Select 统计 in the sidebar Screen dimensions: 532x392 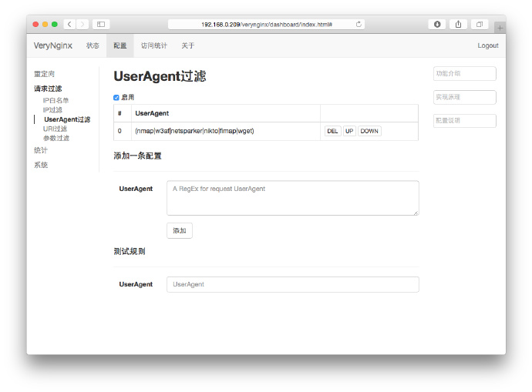tap(41, 150)
